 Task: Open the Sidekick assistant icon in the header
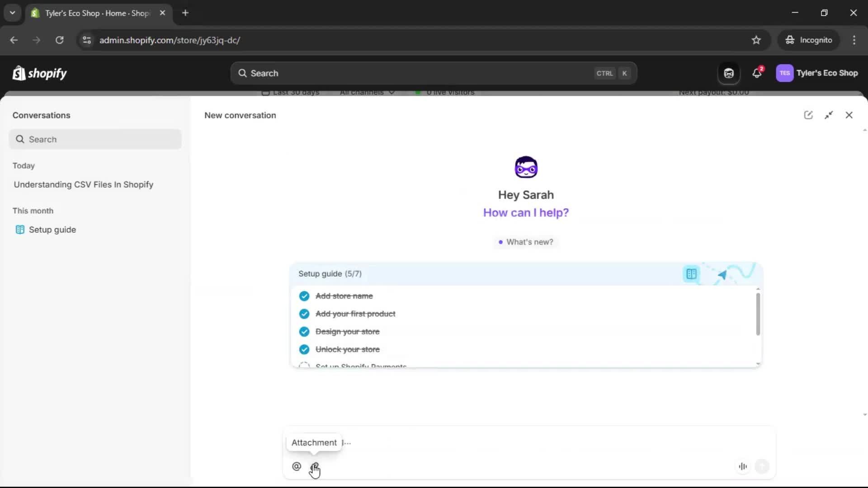tap(728, 73)
